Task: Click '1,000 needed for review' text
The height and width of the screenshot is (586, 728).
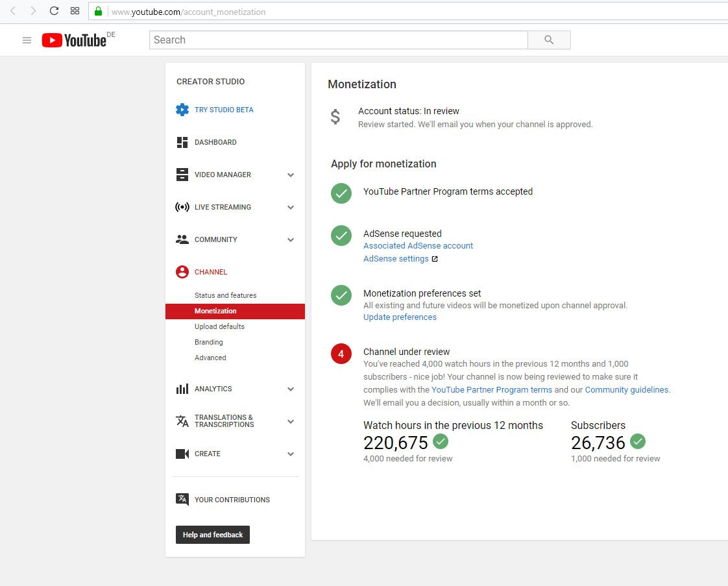Action: click(x=615, y=458)
